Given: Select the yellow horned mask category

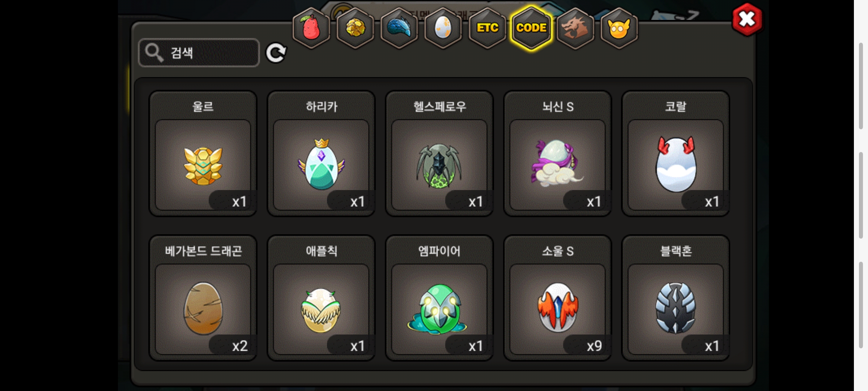Looking at the screenshot, I should pyautogui.click(x=619, y=28).
